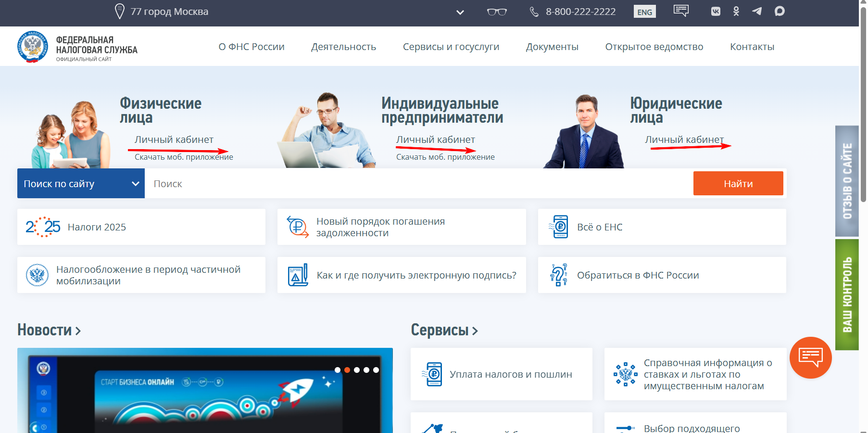The height and width of the screenshot is (433, 868).
Task: Click the Сервисы section heading
Action: [440, 330]
